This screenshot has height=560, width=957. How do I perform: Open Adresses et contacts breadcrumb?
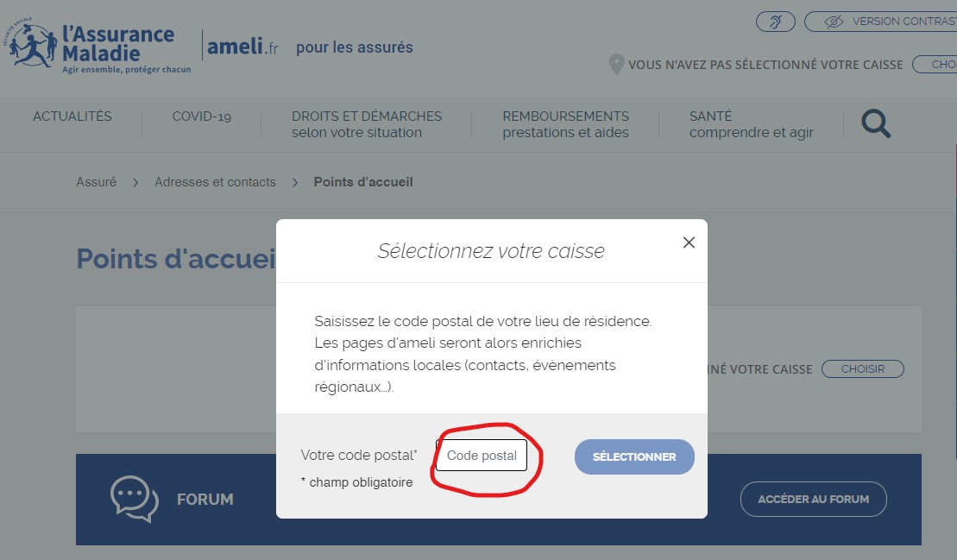tap(215, 182)
